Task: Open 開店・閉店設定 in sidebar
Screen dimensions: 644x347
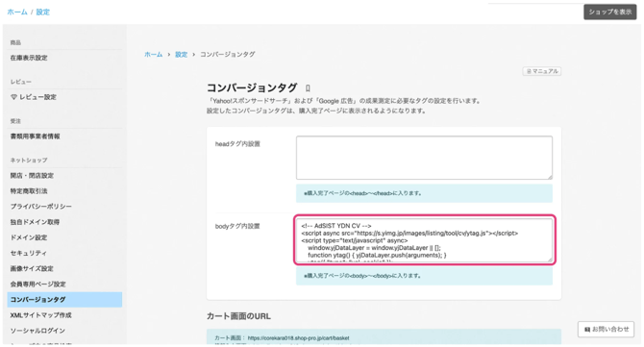Action: pos(32,175)
